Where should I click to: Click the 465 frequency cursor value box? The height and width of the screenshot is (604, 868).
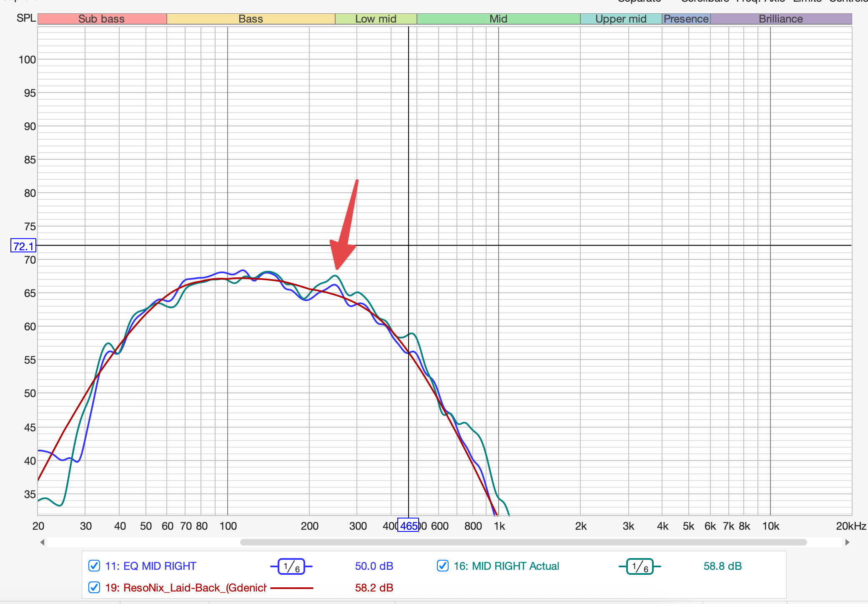[x=408, y=526]
